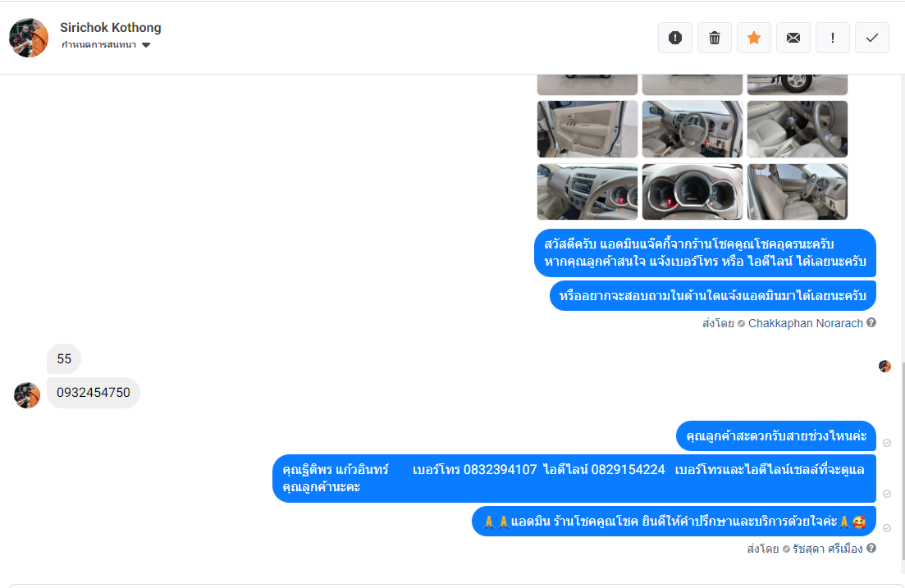Open Sirichok Kothong profile picture in header

point(29,38)
